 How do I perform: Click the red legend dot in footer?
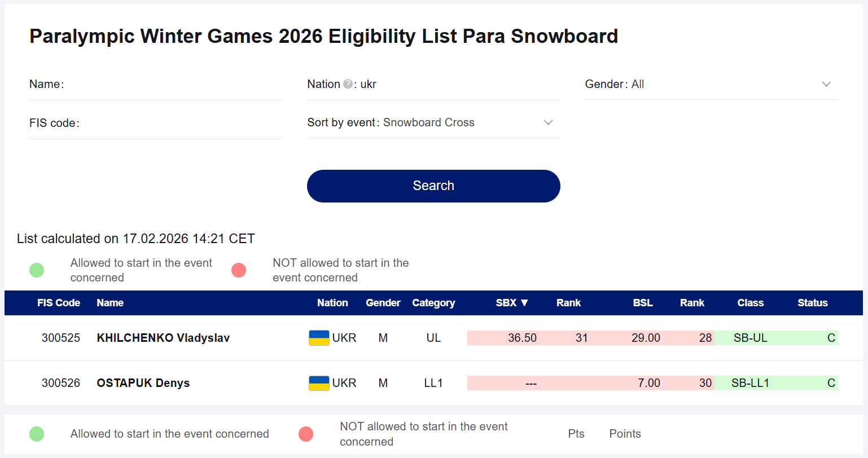(306, 434)
